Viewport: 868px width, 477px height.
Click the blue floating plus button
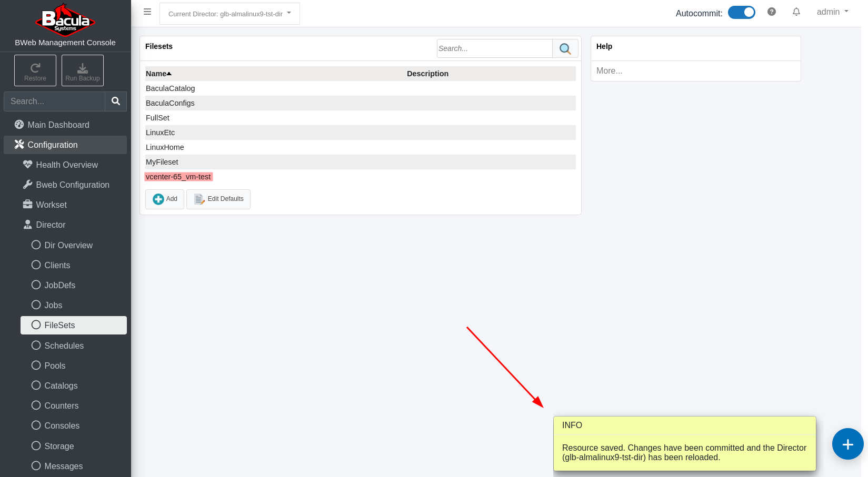pyautogui.click(x=847, y=444)
